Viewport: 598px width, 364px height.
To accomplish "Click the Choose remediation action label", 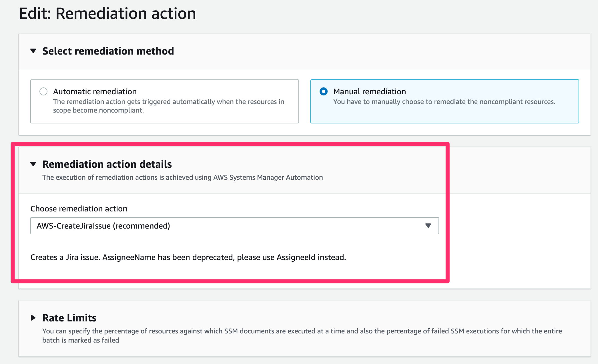I will (79, 209).
